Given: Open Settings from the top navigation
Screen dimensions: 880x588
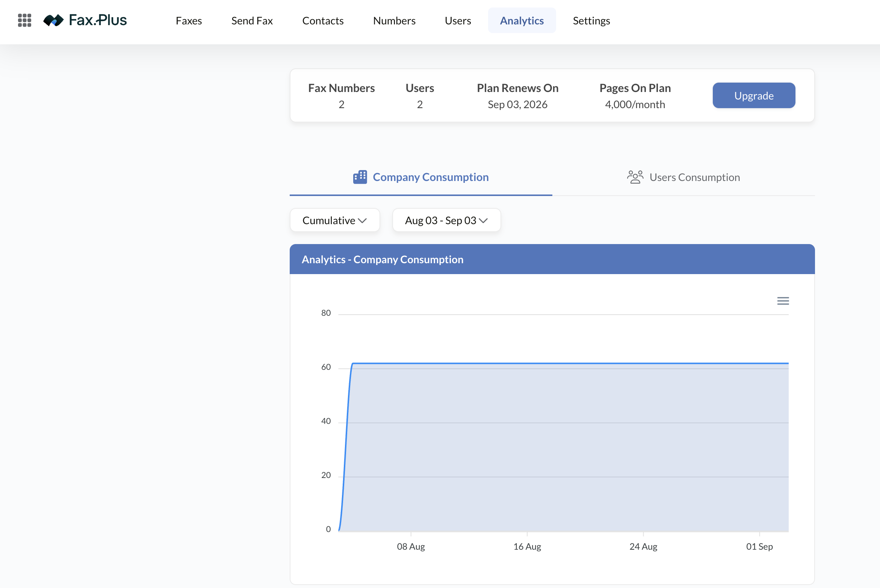Looking at the screenshot, I should (x=591, y=21).
